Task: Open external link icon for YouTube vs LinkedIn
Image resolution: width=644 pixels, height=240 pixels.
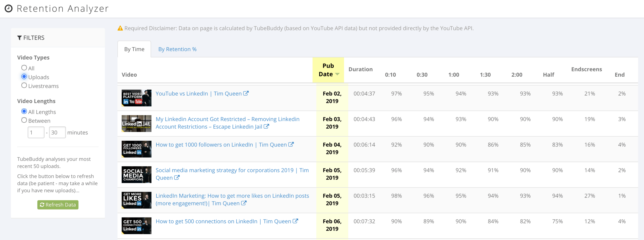Action: point(246,93)
